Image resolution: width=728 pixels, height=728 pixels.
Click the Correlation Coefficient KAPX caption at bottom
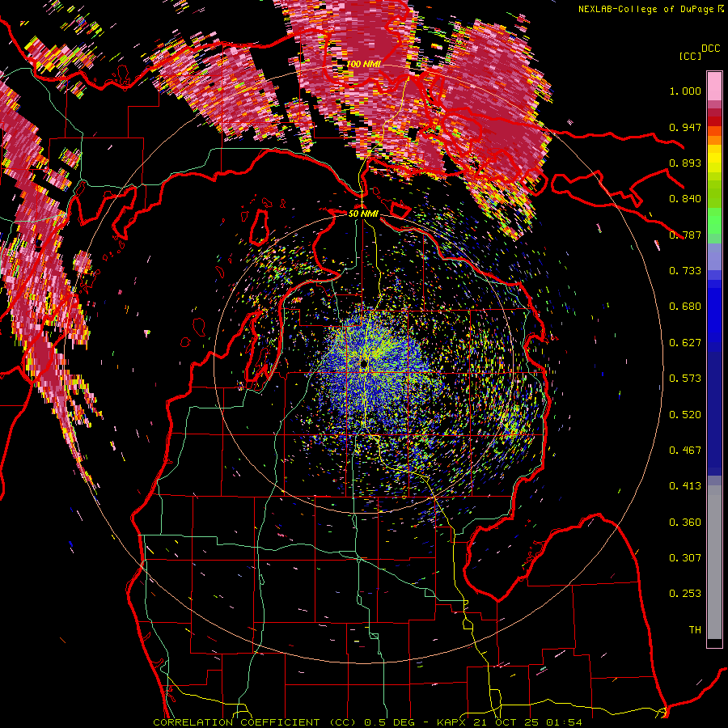click(x=367, y=722)
